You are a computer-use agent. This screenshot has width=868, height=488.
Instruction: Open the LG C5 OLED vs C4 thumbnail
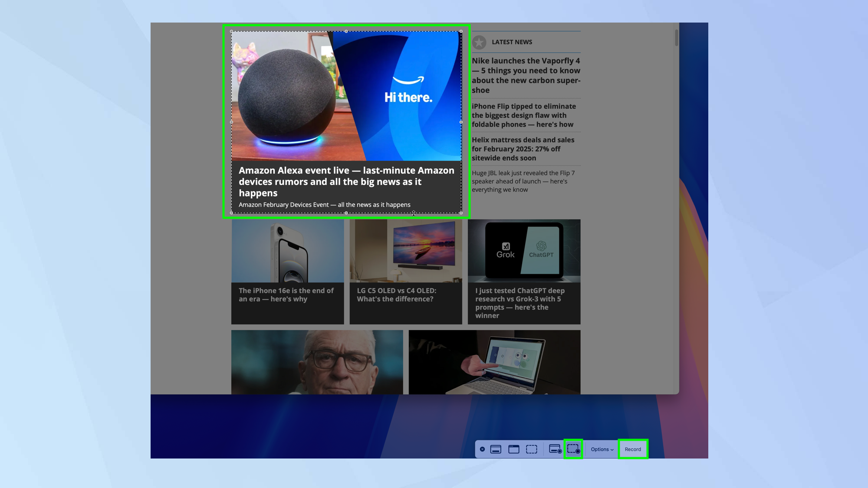(x=406, y=252)
